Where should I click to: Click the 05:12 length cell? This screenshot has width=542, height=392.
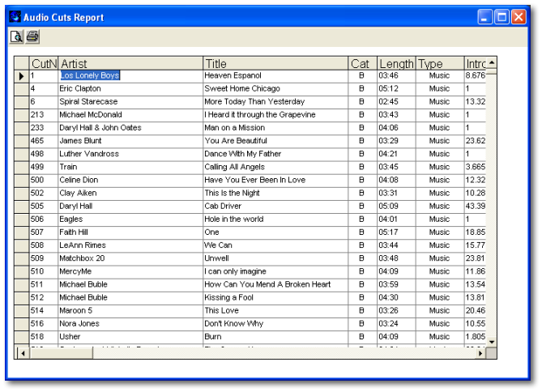(396, 89)
